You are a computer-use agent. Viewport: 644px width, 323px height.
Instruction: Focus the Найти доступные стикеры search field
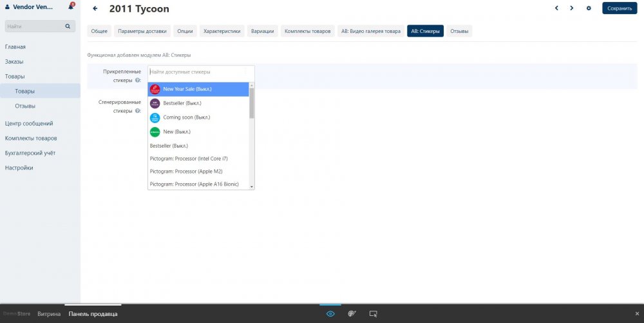point(201,72)
